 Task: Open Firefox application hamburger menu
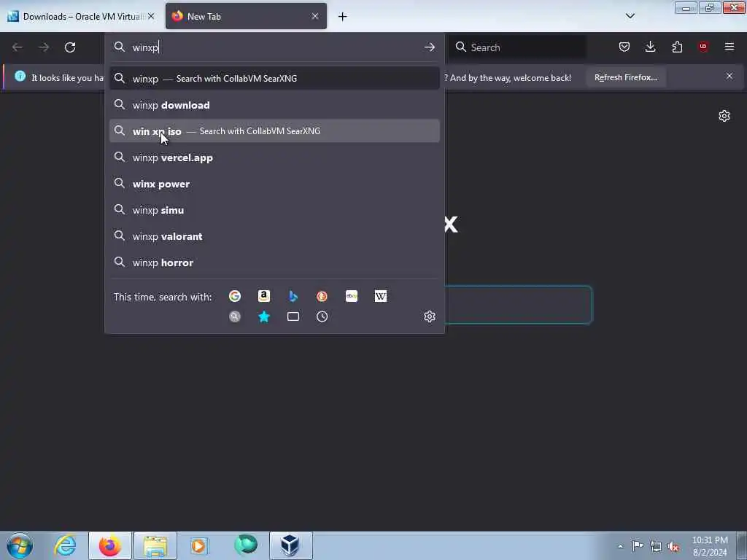[x=729, y=47]
